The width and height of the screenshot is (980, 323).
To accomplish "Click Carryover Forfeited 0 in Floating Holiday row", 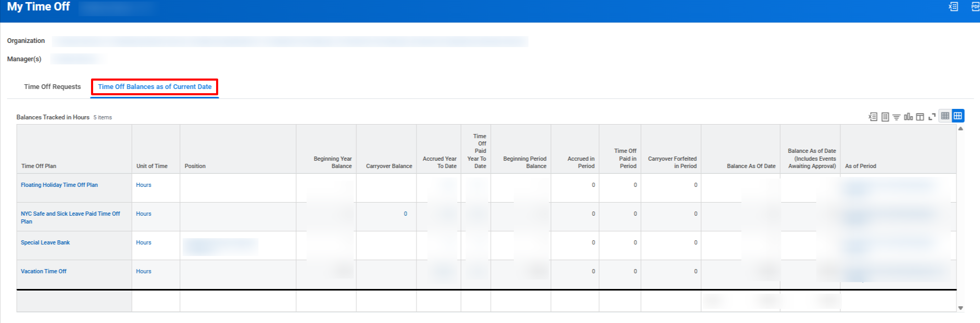I will [x=695, y=185].
